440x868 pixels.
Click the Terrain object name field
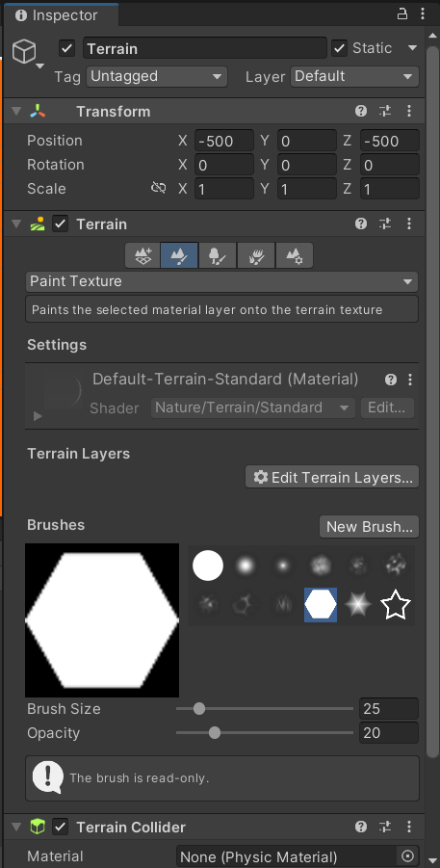205,48
